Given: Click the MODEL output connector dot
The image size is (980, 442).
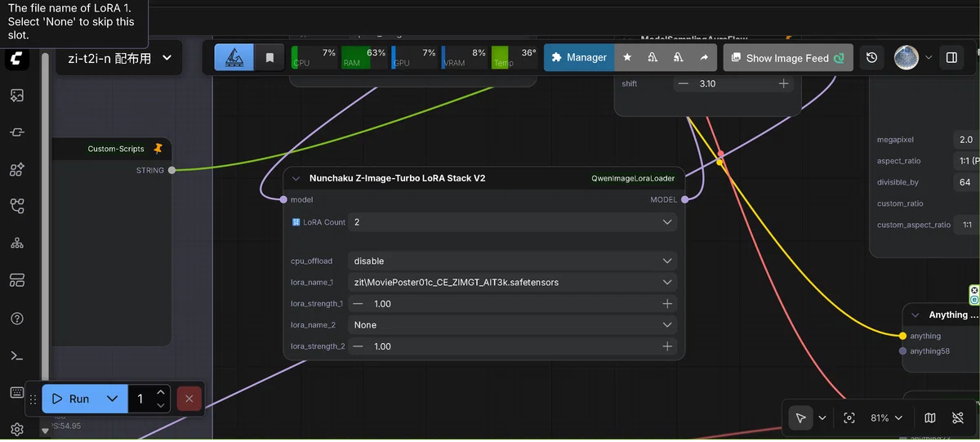Looking at the screenshot, I should tap(684, 199).
